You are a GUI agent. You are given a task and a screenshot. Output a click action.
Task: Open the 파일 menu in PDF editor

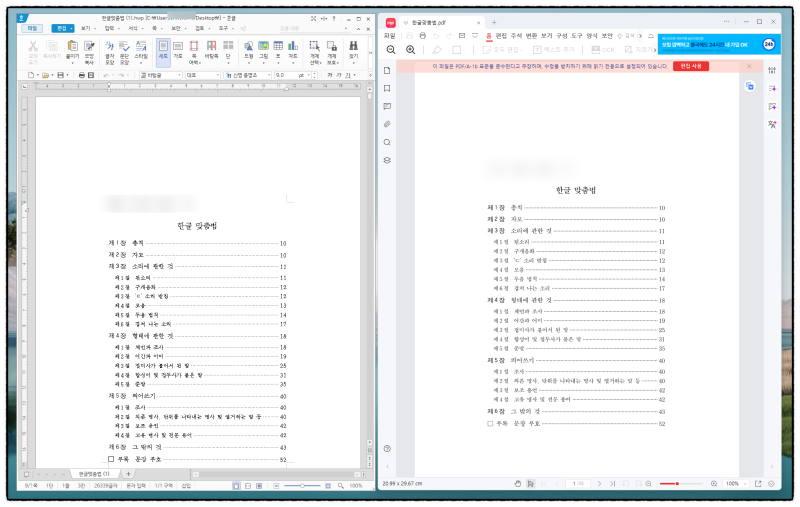tap(389, 36)
